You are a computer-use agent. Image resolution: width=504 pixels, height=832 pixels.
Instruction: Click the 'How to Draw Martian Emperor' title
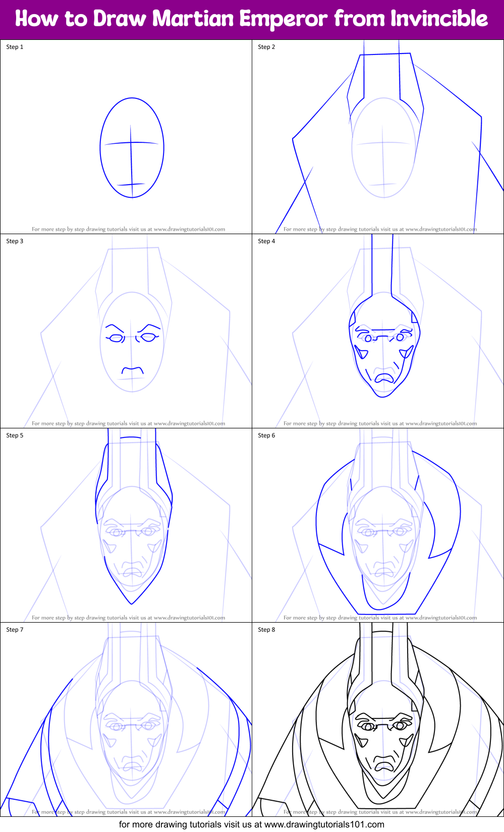coord(251,19)
